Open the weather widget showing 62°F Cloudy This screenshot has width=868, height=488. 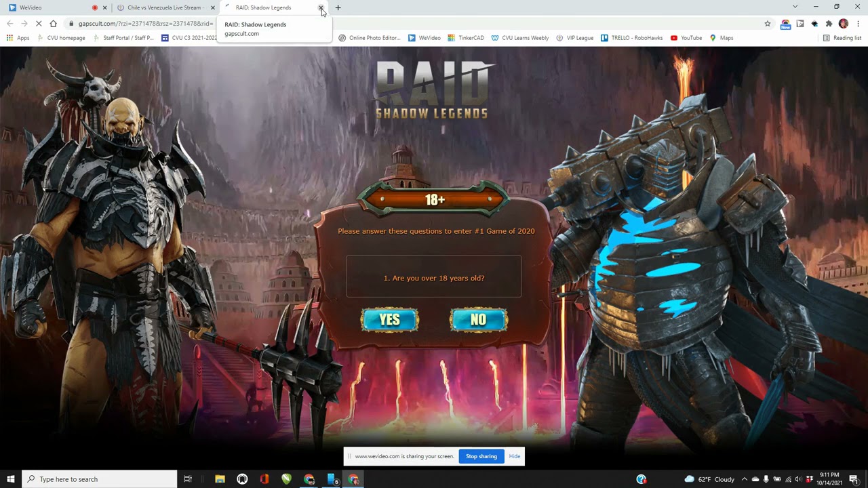(x=709, y=479)
